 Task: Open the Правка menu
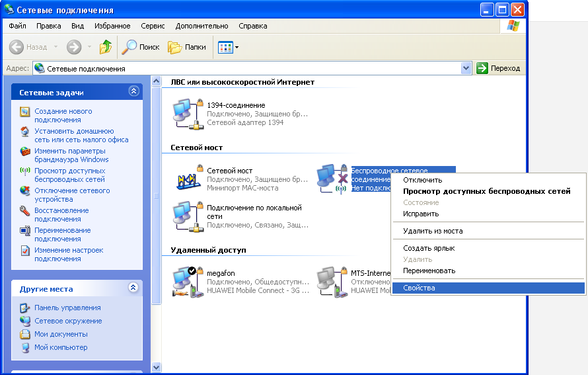coord(48,26)
